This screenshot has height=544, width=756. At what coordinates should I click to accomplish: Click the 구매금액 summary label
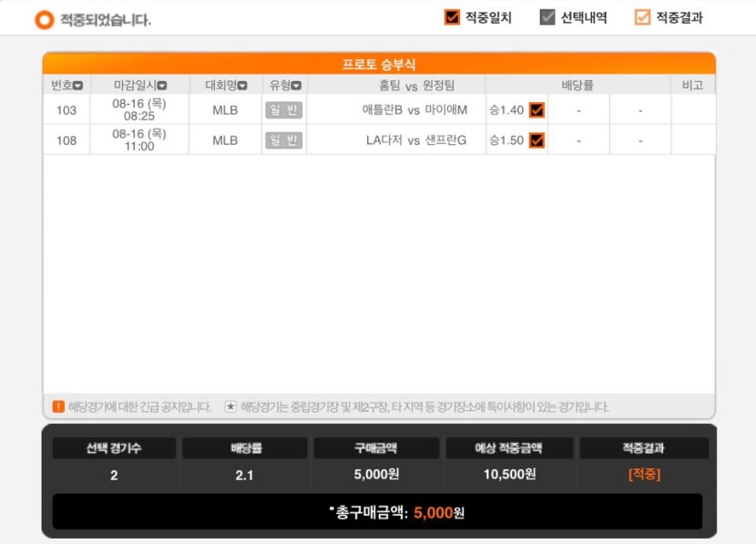[376, 448]
